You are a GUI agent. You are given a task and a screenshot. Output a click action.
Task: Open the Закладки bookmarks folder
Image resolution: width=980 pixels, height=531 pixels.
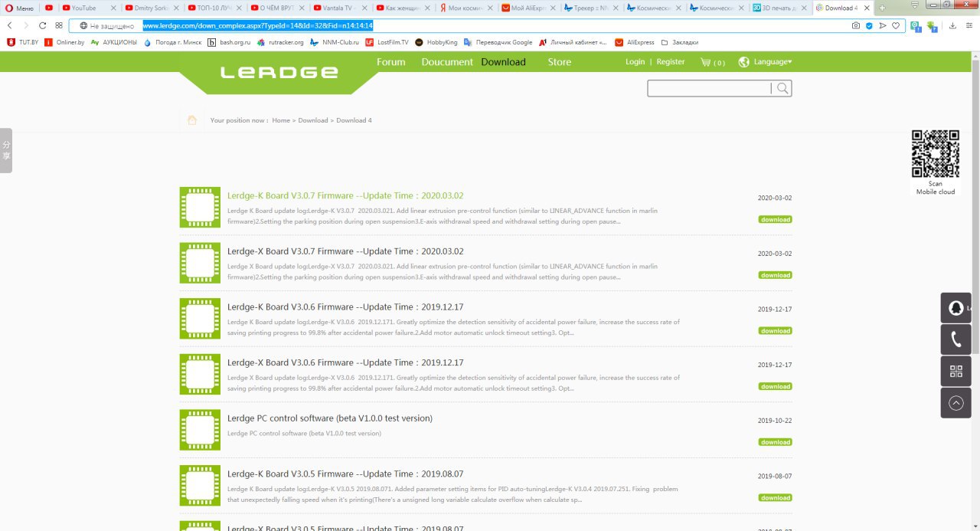[680, 42]
